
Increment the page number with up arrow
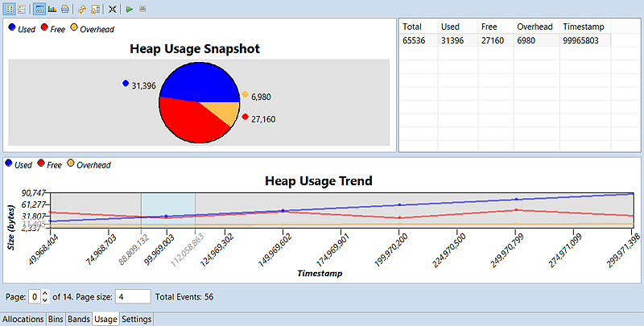(45, 292)
